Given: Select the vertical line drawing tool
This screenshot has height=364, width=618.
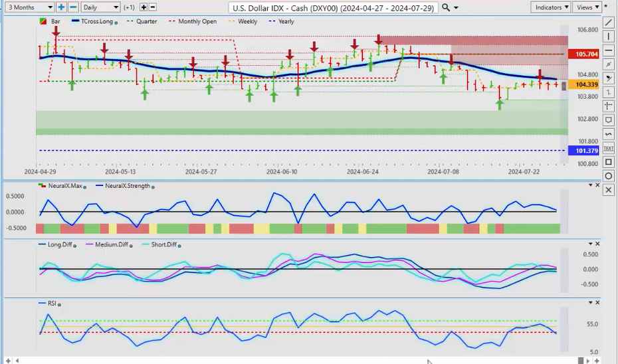Looking at the screenshot, I should 608,36.
